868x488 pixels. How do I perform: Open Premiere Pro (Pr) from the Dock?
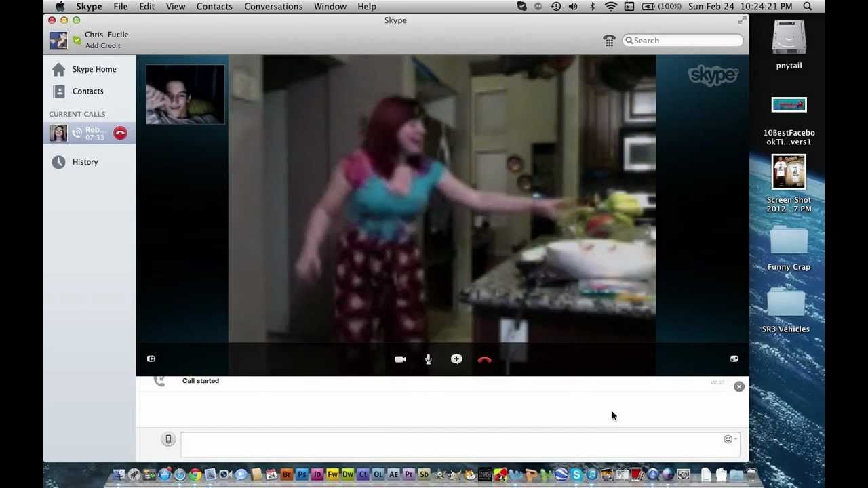(409, 474)
